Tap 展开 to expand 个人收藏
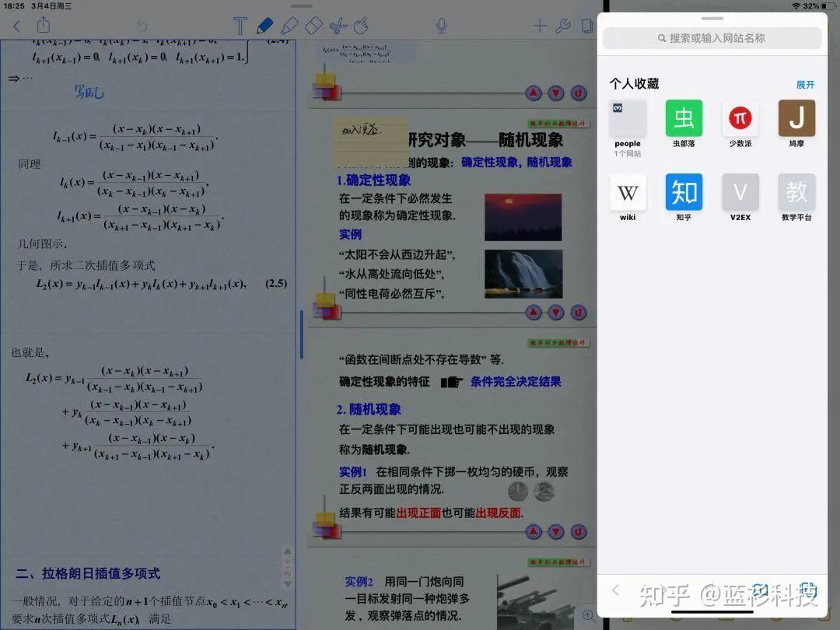The height and width of the screenshot is (630, 840). pyautogui.click(x=805, y=84)
